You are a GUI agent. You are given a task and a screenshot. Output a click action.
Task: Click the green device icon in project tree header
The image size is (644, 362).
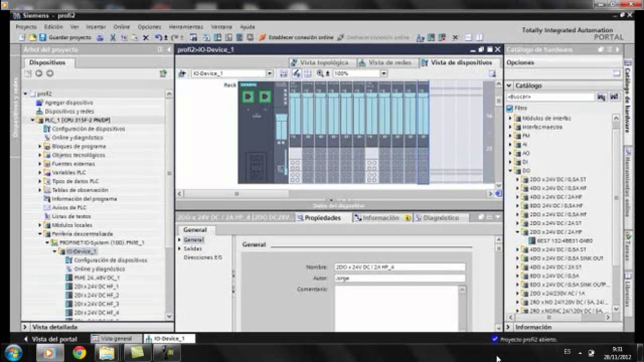click(163, 73)
